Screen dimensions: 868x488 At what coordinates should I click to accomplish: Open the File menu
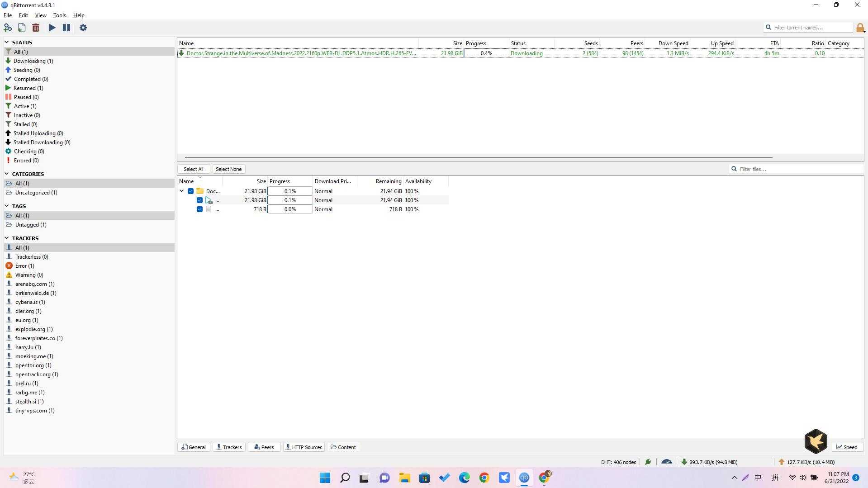(x=8, y=15)
